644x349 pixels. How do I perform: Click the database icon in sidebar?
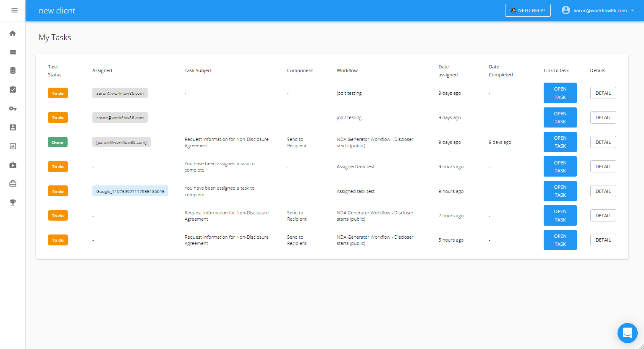point(13,71)
